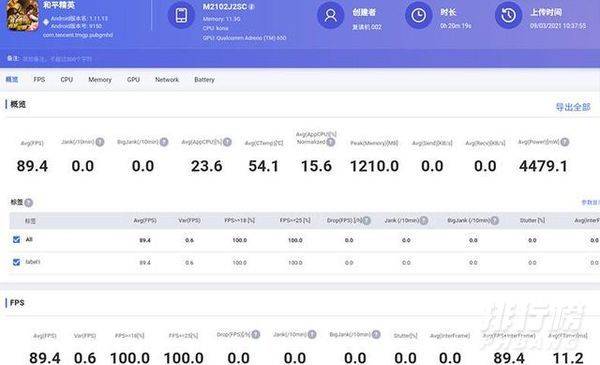Image resolution: width=600 pixels, height=365 pixels.
Task: Click Peak(Memory) value 1210.0
Action: click(374, 166)
